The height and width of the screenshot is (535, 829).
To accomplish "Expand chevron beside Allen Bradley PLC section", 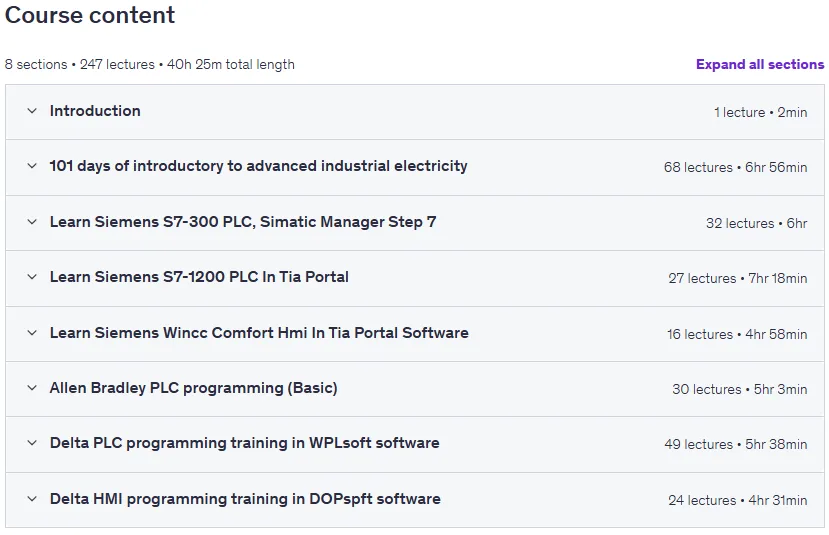I will coord(32,388).
